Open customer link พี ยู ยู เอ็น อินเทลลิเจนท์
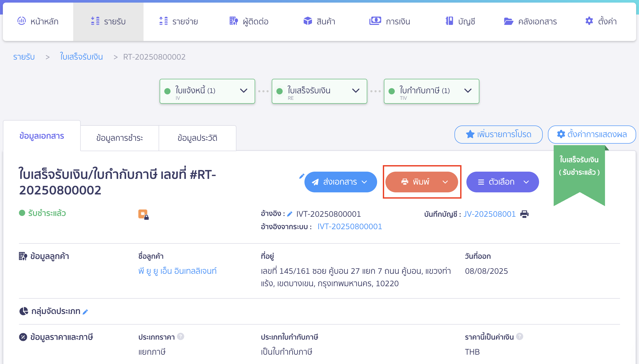The height and width of the screenshot is (364, 639). [x=178, y=271]
